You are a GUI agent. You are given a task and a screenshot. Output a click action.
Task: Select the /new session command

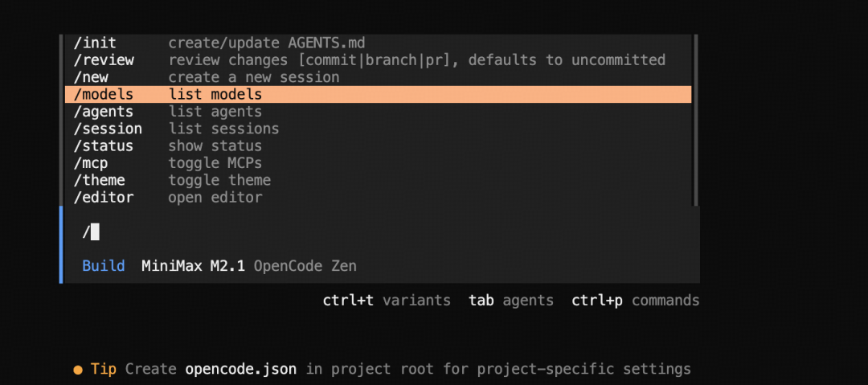click(91, 78)
